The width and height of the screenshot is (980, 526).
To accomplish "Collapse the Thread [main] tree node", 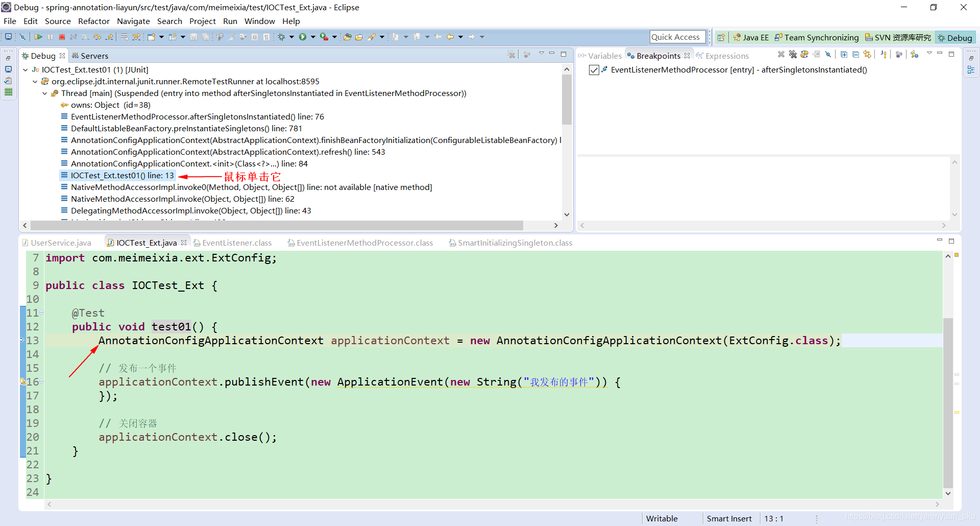I will pos(45,93).
